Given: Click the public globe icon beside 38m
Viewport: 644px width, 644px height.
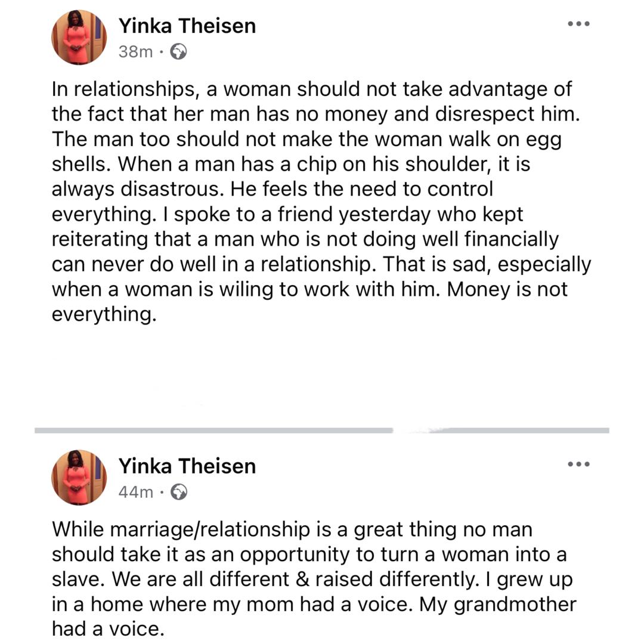Looking at the screenshot, I should (178, 52).
